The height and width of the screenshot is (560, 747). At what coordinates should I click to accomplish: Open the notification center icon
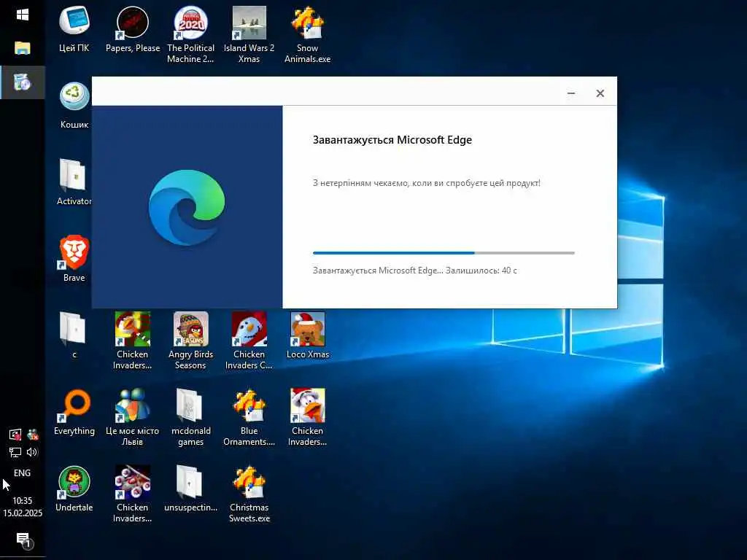(23, 540)
